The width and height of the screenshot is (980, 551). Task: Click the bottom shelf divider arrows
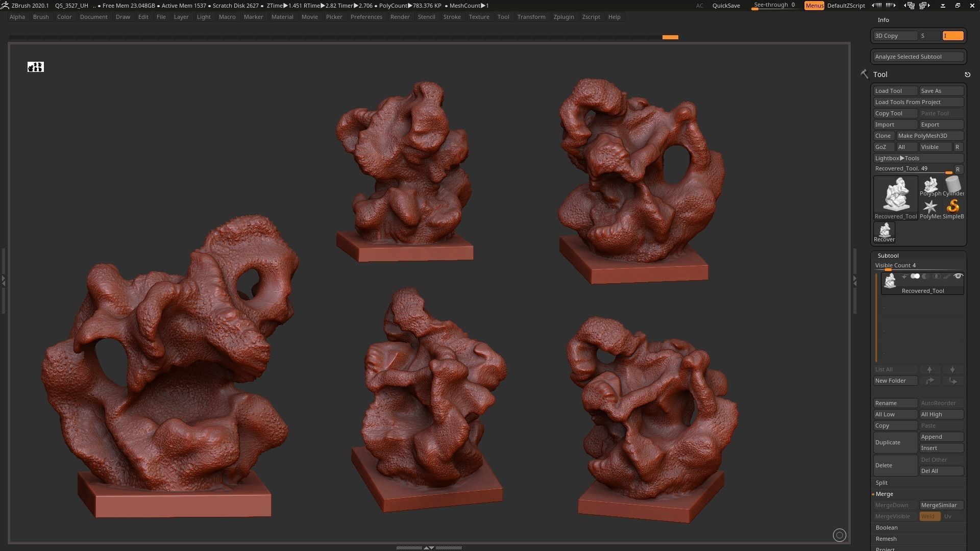(x=429, y=547)
